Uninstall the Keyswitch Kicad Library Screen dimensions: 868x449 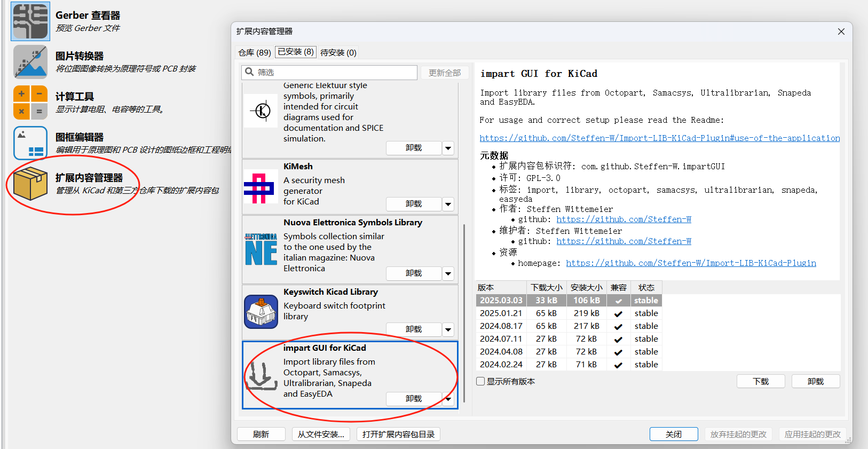click(x=414, y=329)
